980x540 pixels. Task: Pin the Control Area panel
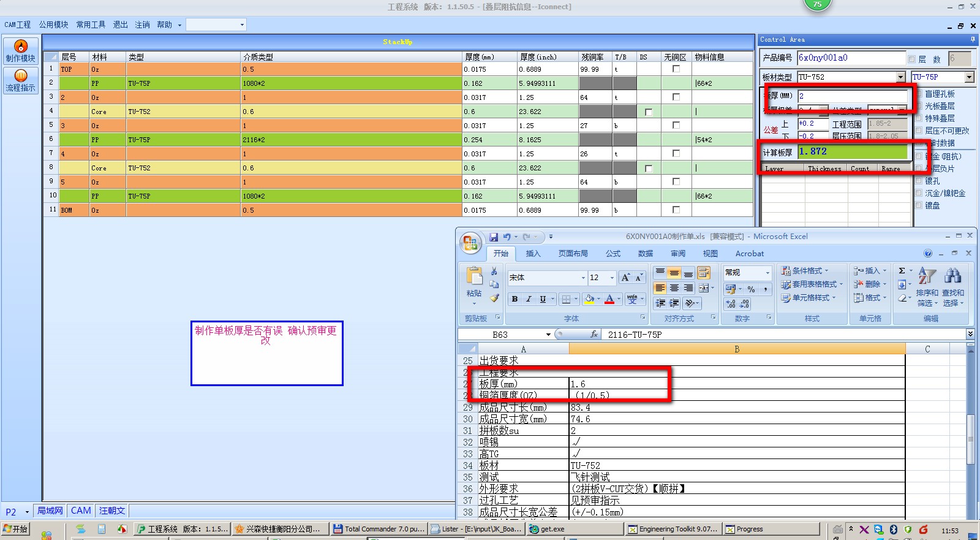pyautogui.click(x=973, y=39)
